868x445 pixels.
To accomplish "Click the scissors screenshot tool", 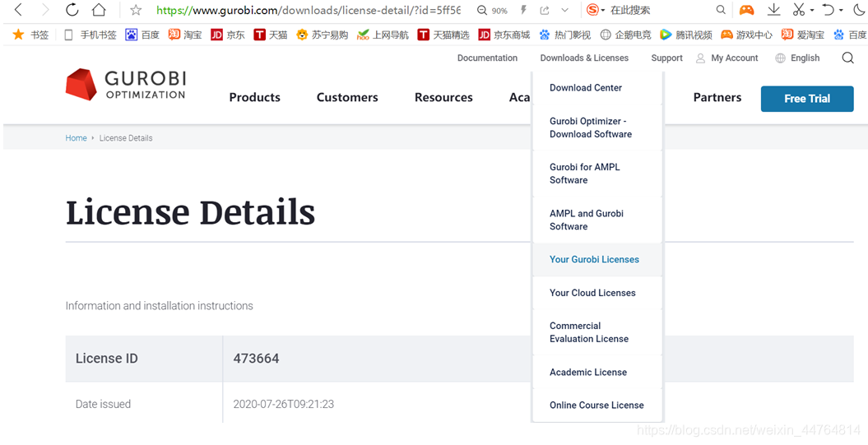I will click(x=798, y=10).
